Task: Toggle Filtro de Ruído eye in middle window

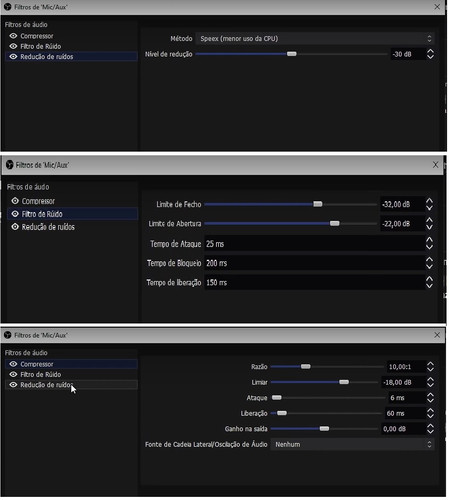Action: [x=15, y=214]
